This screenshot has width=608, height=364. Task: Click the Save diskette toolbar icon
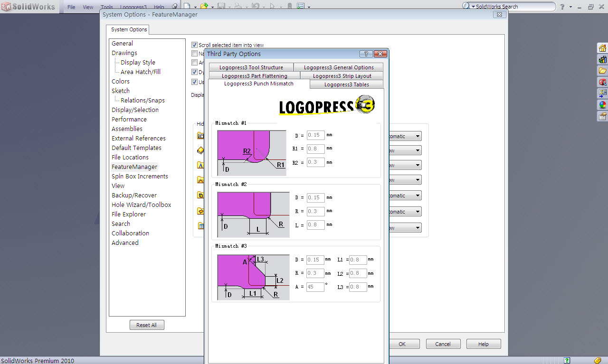(x=221, y=7)
